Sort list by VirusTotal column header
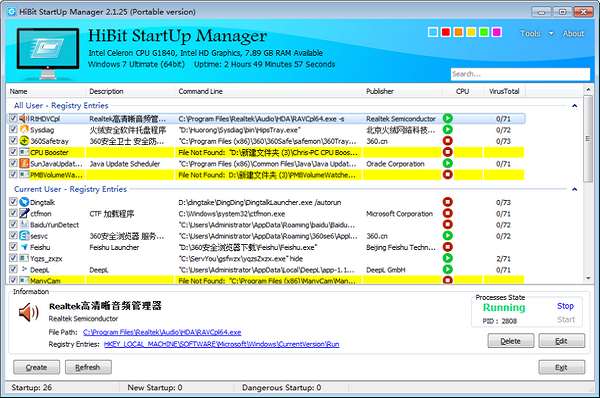Image resolution: width=600 pixels, height=398 pixels. (x=504, y=91)
